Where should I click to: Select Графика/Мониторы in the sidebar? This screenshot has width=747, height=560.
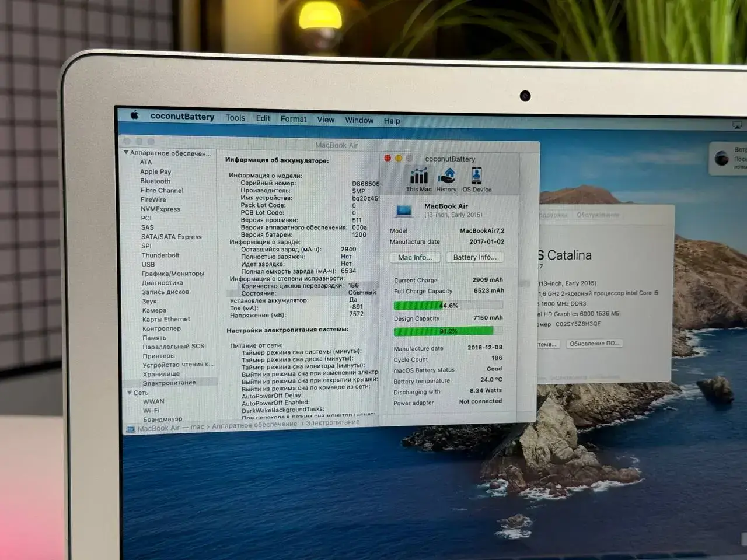[173, 274]
